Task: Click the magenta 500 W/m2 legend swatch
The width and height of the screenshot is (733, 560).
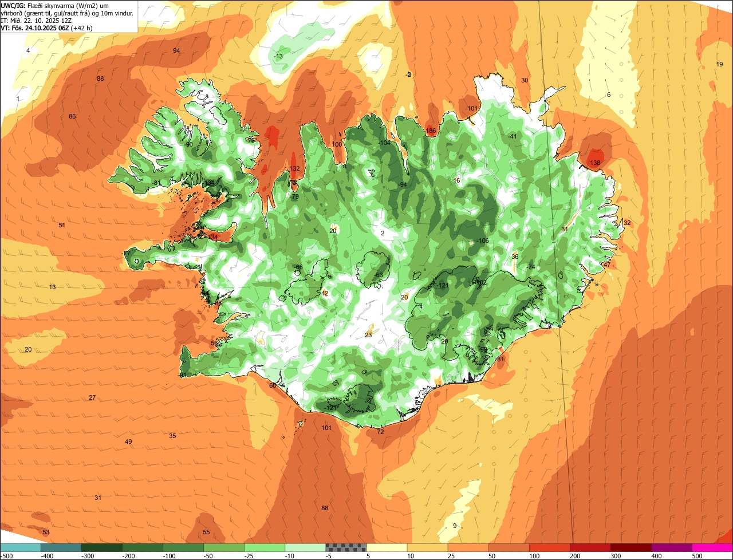Action: [x=712, y=547]
